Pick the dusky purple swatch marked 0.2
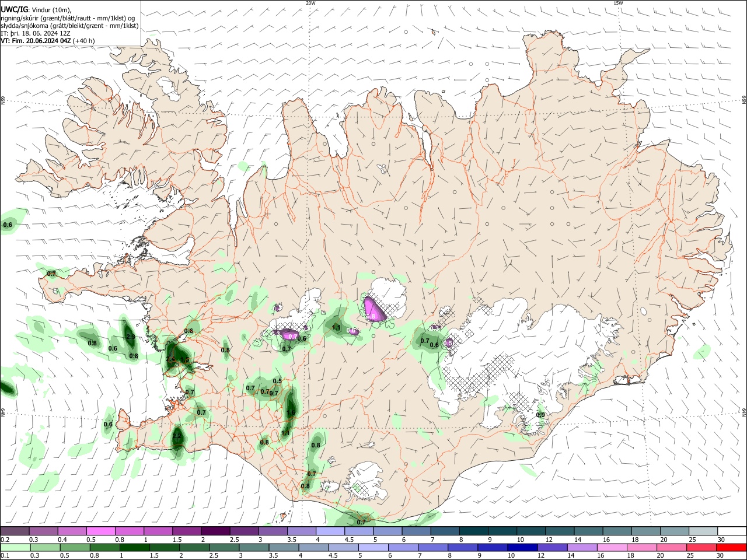The height and width of the screenshot is (560, 747). pos(15,531)
